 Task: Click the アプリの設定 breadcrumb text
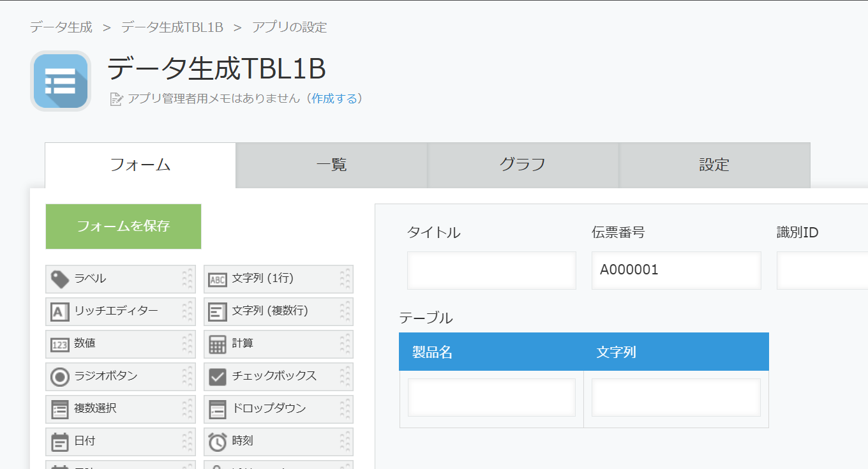289,27
